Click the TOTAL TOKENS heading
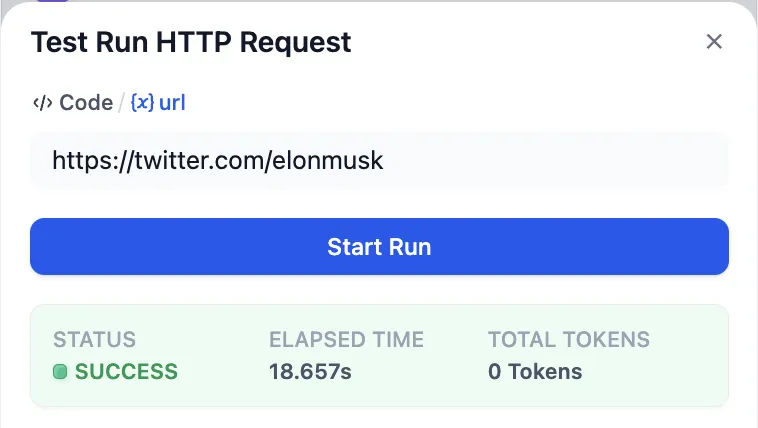The height and width of the screenshot is (428, 758). tap(569, 340)
